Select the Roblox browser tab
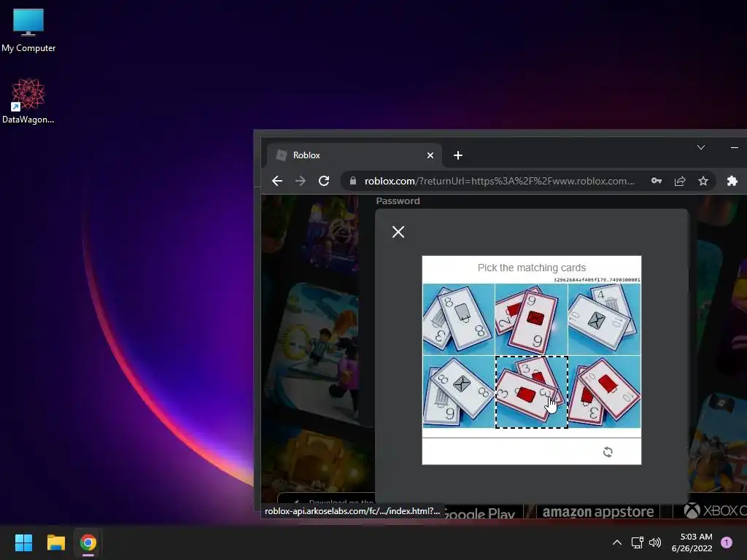Image resolution: width=747 pixels, height=560 pixels. click(354, 155)
